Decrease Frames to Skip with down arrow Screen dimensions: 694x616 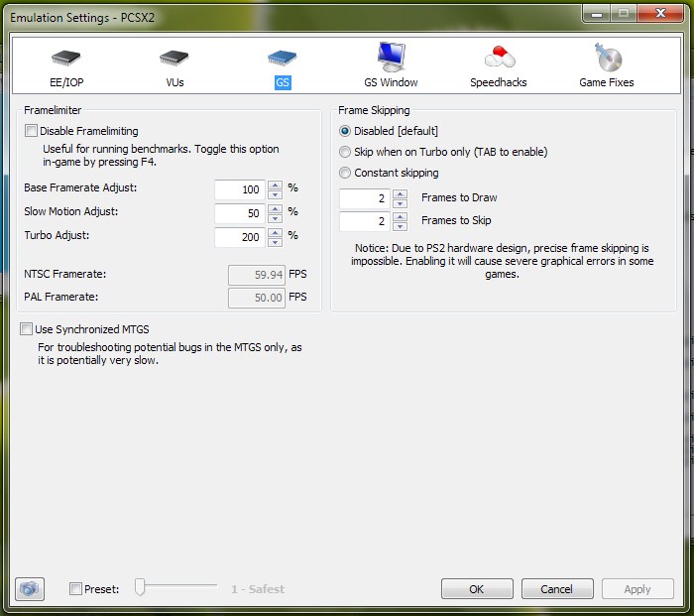point(401,226)
